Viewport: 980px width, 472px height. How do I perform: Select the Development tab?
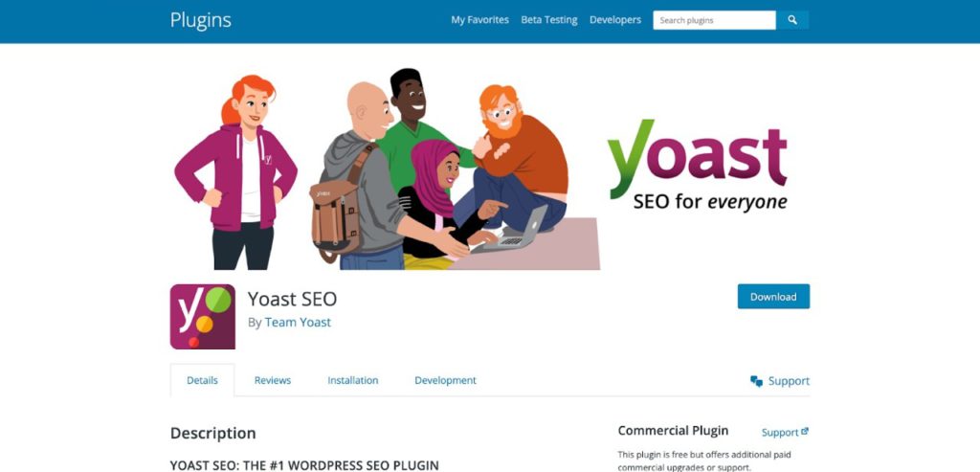(445, 380)
